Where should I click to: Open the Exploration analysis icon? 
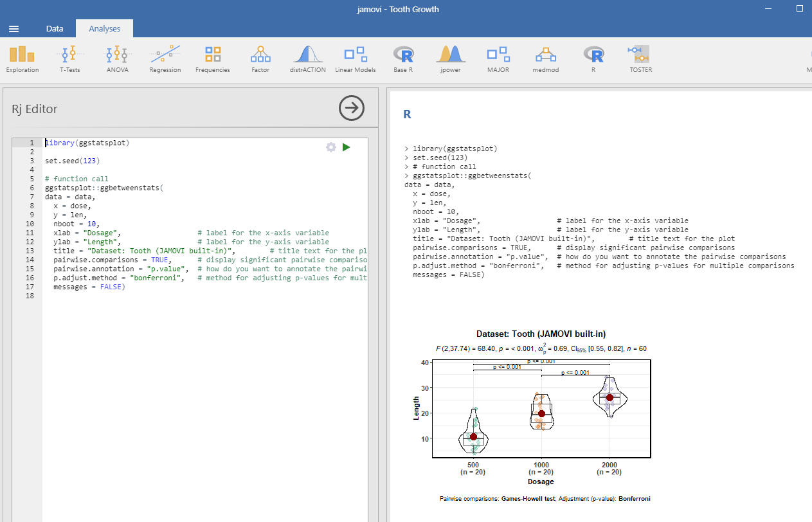tap(22, 58)
